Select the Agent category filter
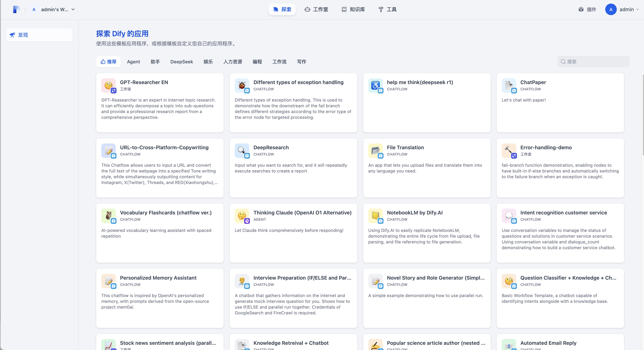 [x=133, y=62]
